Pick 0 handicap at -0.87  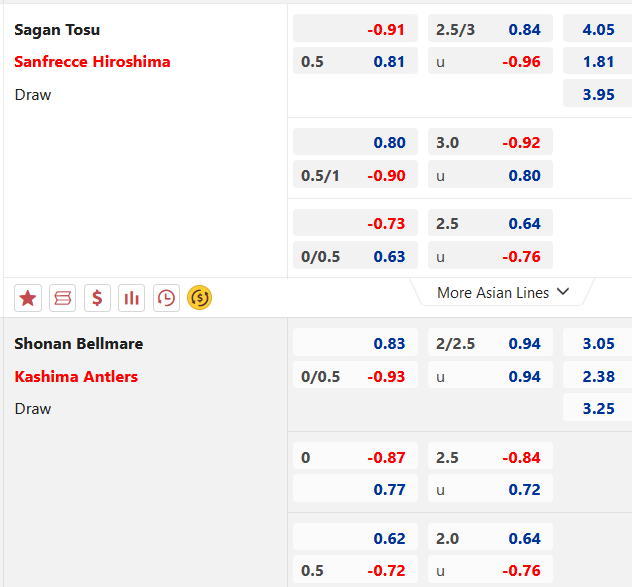pos(355,456)
